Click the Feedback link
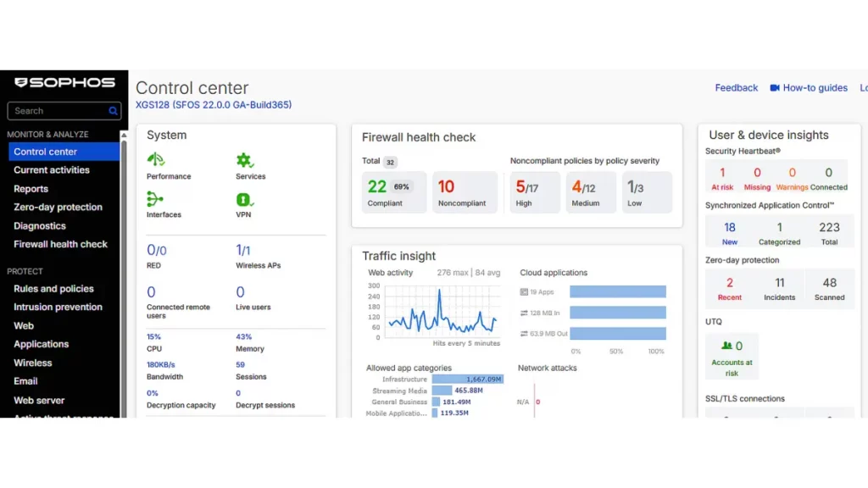 [x=736, y=88]
